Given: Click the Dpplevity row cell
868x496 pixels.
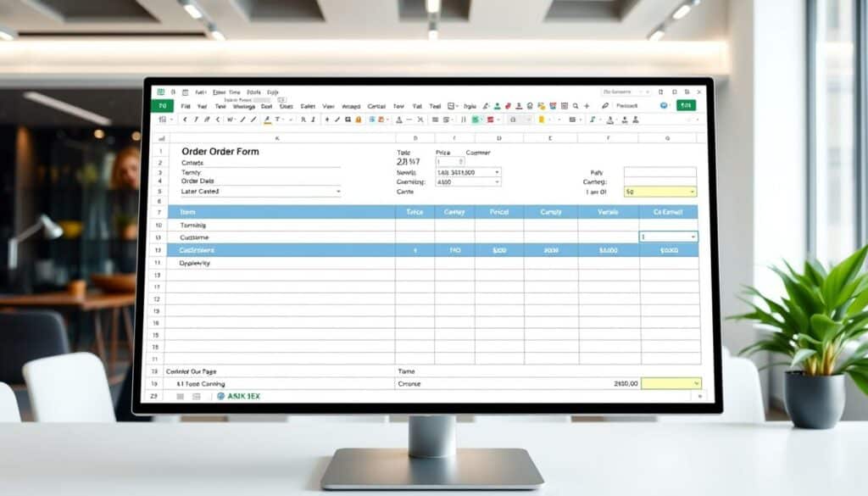Looking at the screenshot, I should pyautogui.click(x=281, y=264).
